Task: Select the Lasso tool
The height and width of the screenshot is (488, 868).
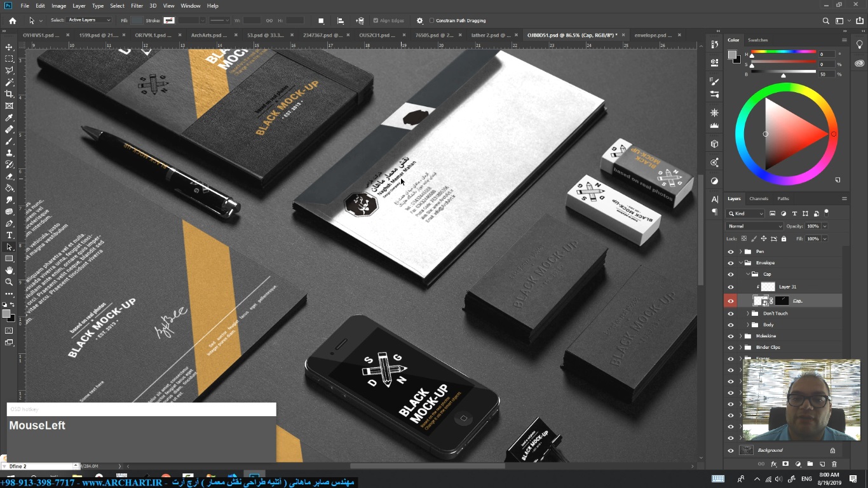Action: pyautogui.click(x=10, y=71)
